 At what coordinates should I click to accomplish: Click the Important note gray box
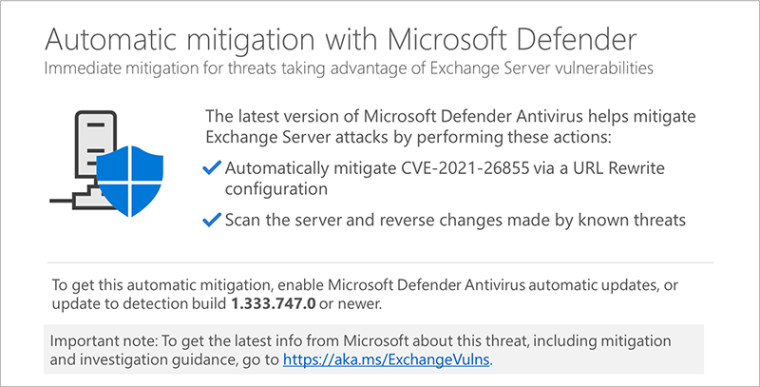(373, 349)
